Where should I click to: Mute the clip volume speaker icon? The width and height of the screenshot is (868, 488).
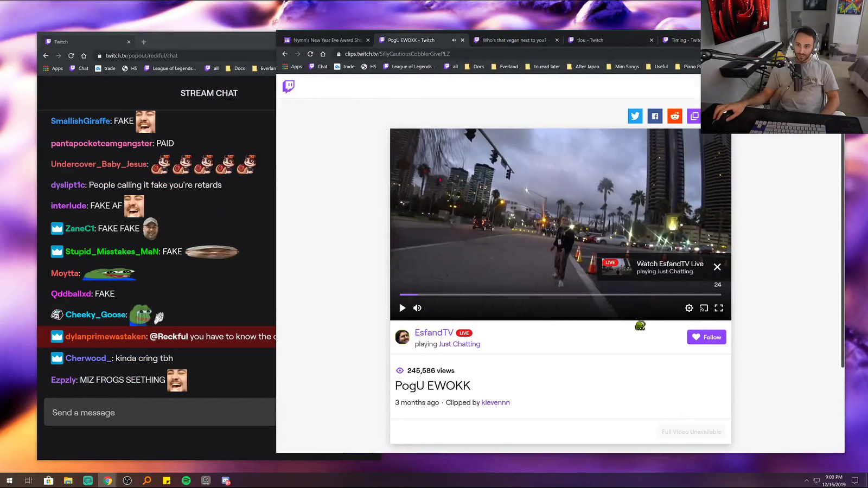point(417,308)
